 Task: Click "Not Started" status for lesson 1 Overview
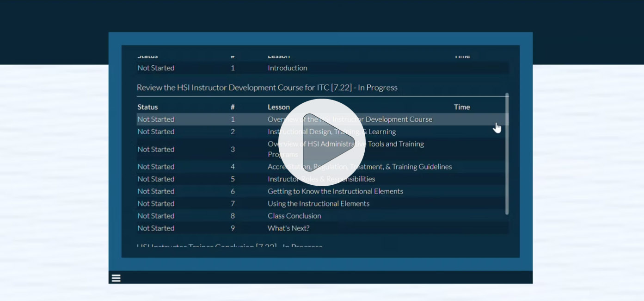click(x=156, y=119)
